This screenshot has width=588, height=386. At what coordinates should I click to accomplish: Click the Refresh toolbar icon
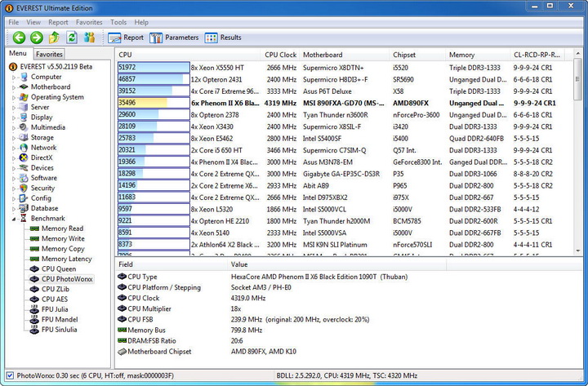point(72,38)
